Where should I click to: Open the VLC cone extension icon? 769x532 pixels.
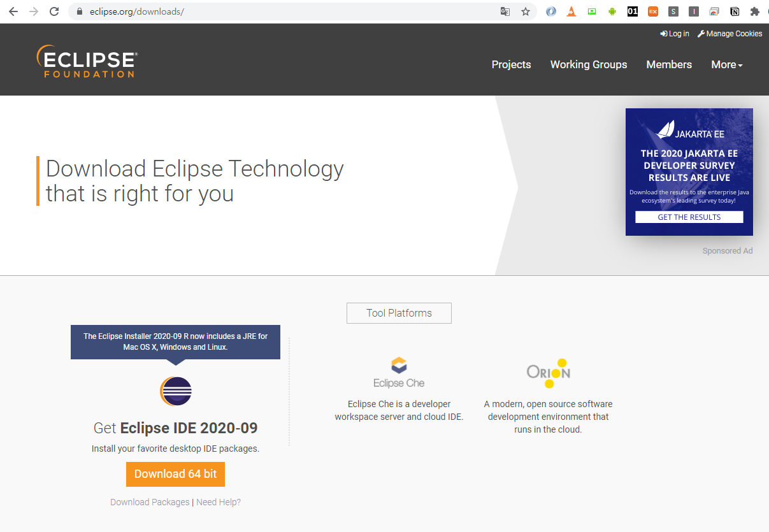tap(571, 11)
